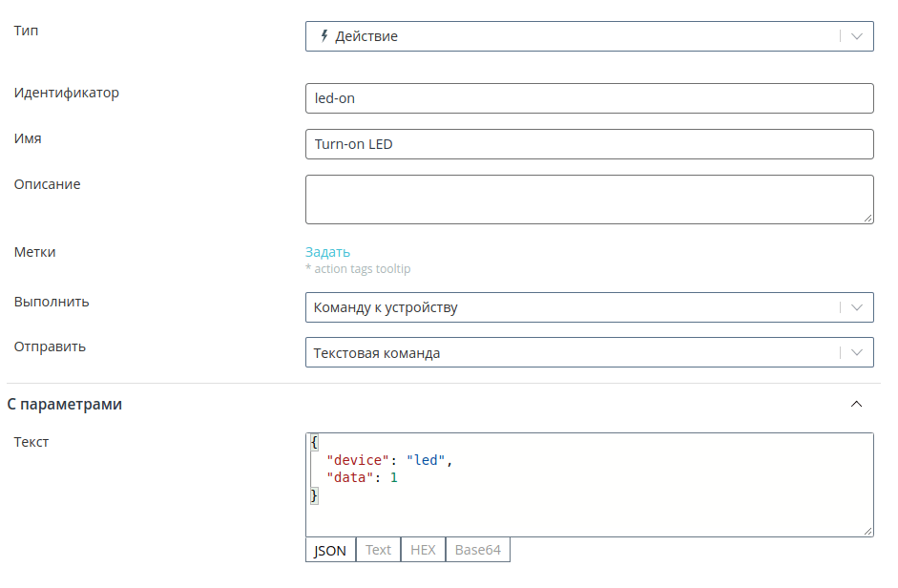The image size is (898, 588).
Task: Collapse the С параметрами section chevron
Action: point(856,404)
